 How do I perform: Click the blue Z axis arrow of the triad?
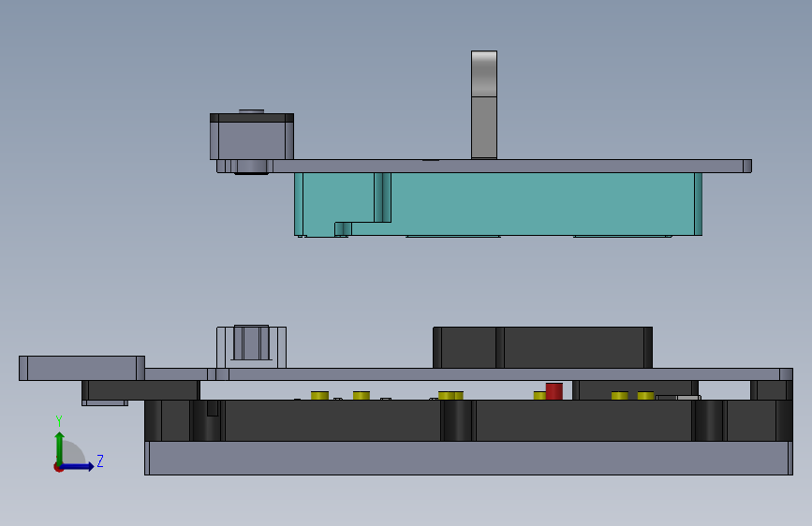(x=77, y=466)
